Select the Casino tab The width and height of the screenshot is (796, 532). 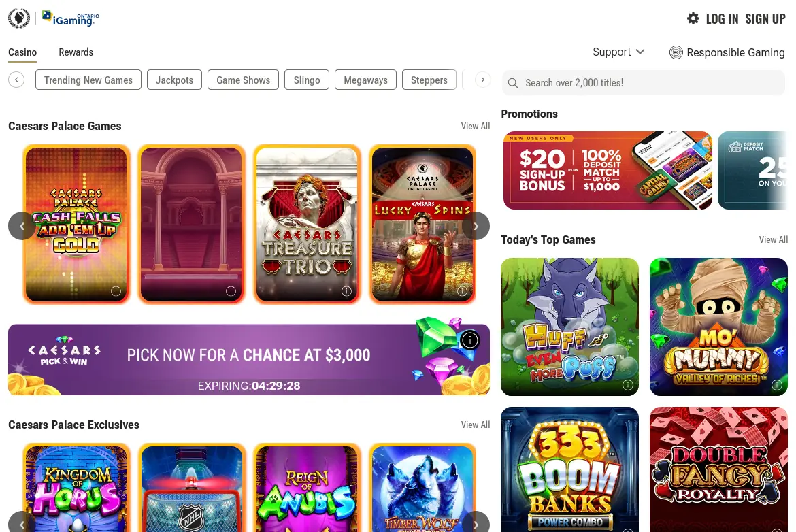pyautogui.click(x=22, y=52)
